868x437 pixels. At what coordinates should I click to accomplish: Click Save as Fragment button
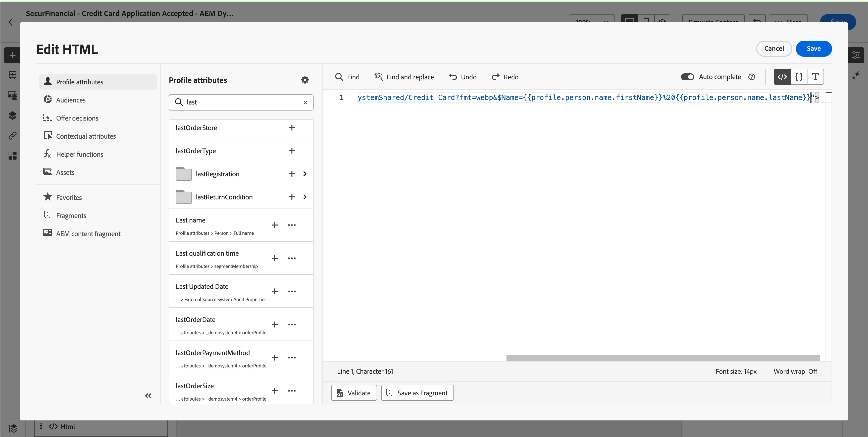(x=417, y=393)
